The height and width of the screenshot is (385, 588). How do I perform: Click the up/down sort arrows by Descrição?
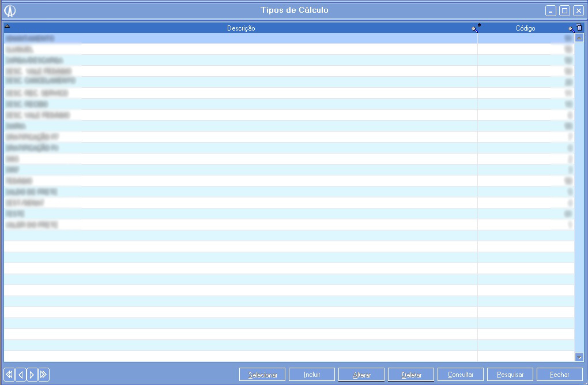479,25
